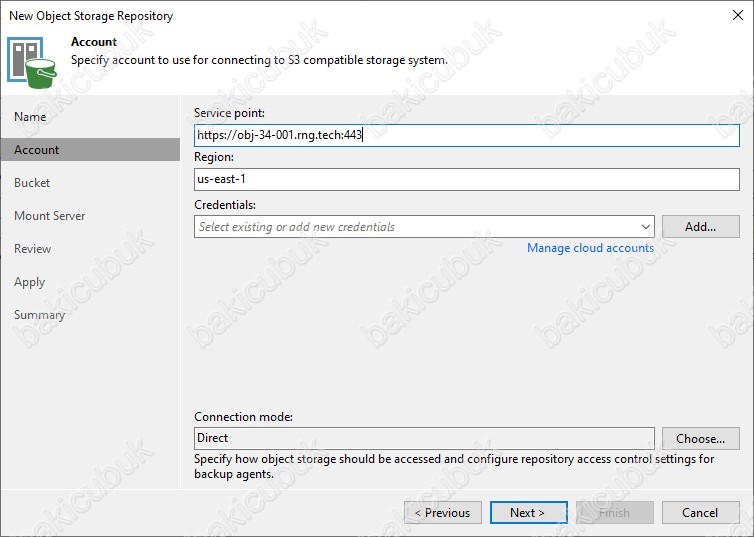Viewport: 754px width, 537px height.
Task: Click the "Service point:" label
Action: 229,113
